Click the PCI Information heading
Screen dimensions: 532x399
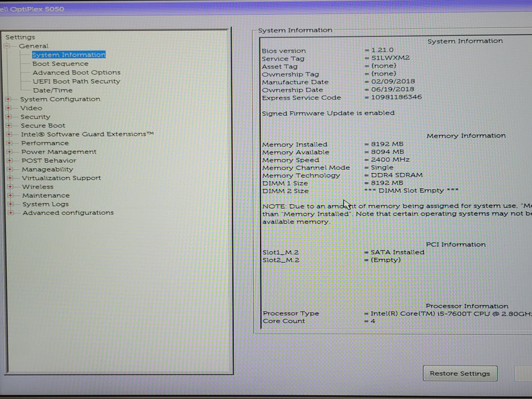(456, 245)
